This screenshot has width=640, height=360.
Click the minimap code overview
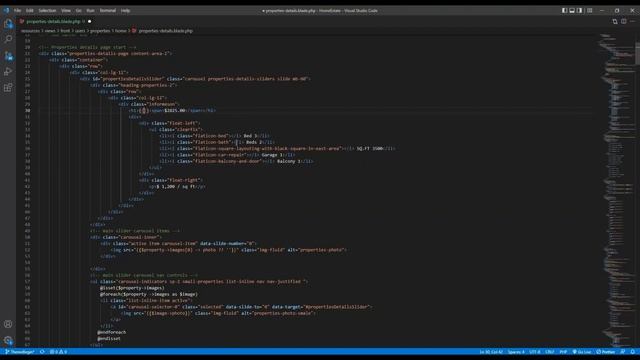tap(616, 190)
